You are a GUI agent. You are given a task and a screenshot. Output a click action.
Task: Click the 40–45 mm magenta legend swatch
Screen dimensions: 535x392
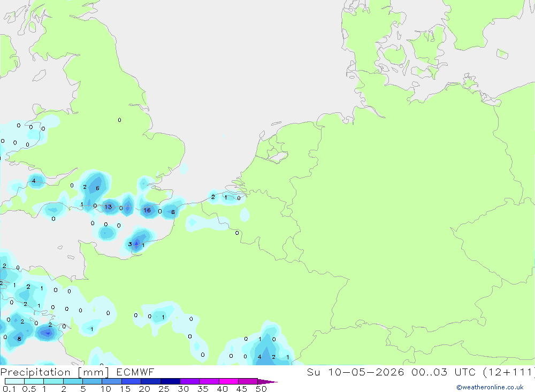[x=228, y=381]
